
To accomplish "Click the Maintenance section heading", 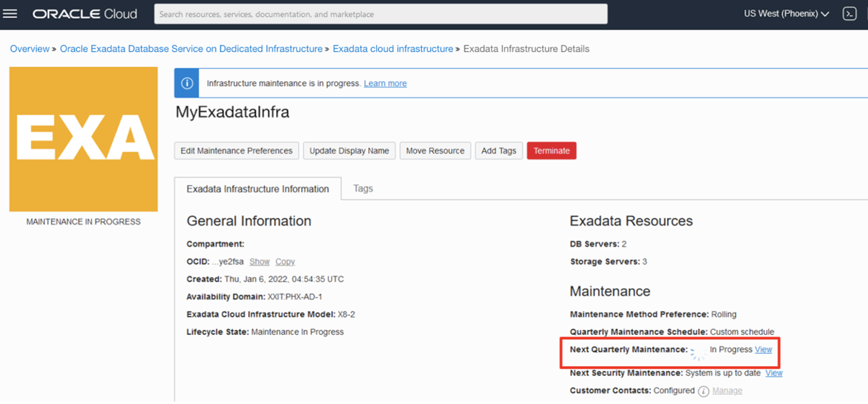I will (610, 291).
